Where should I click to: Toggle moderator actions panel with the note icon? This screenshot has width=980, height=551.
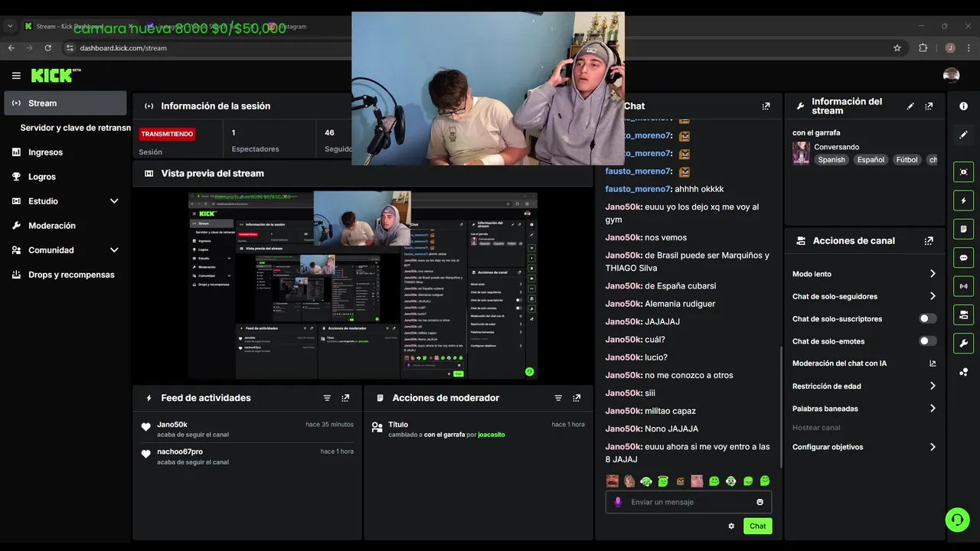[x=963, y=229]
